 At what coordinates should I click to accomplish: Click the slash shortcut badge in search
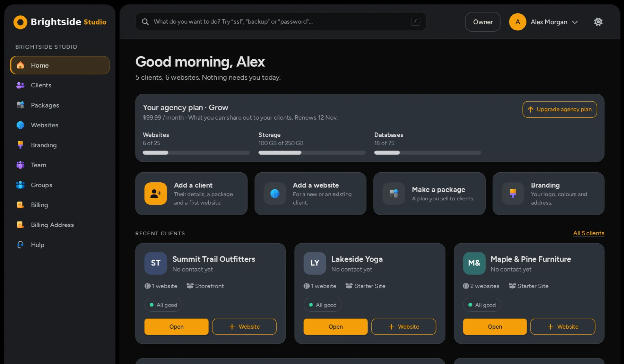tap(415, 21)
